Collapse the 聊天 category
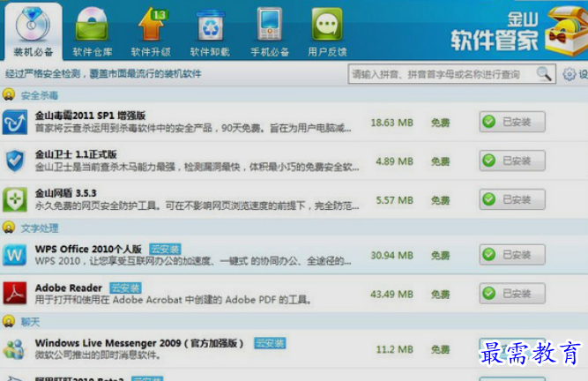The height and width of the screenshot is (381, 588). [9, 321]
